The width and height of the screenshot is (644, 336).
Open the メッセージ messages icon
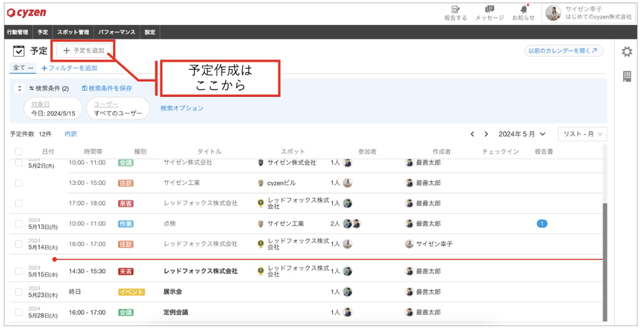coord(490,13)
